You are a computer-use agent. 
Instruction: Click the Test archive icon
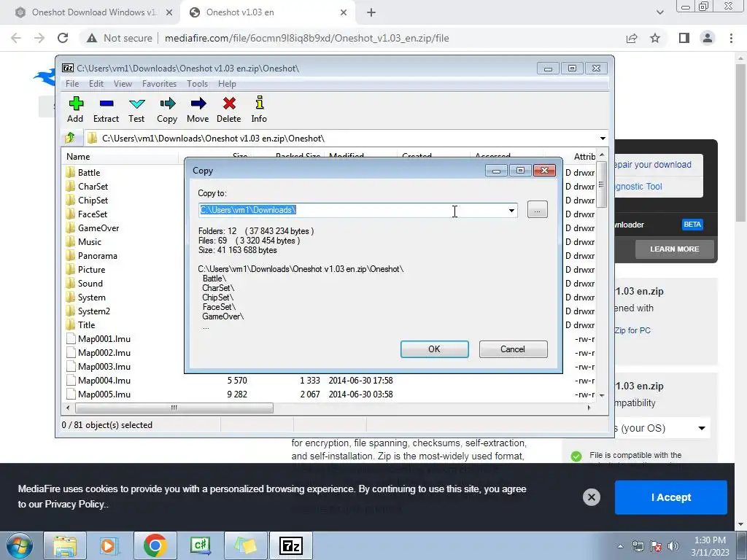click(136, 109)
